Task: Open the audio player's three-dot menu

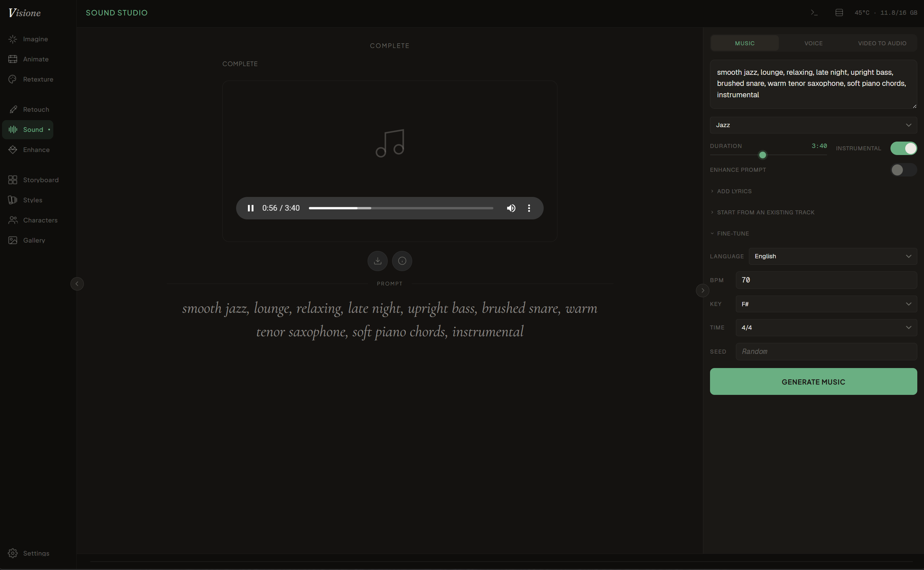Action: tap(529, 208)
